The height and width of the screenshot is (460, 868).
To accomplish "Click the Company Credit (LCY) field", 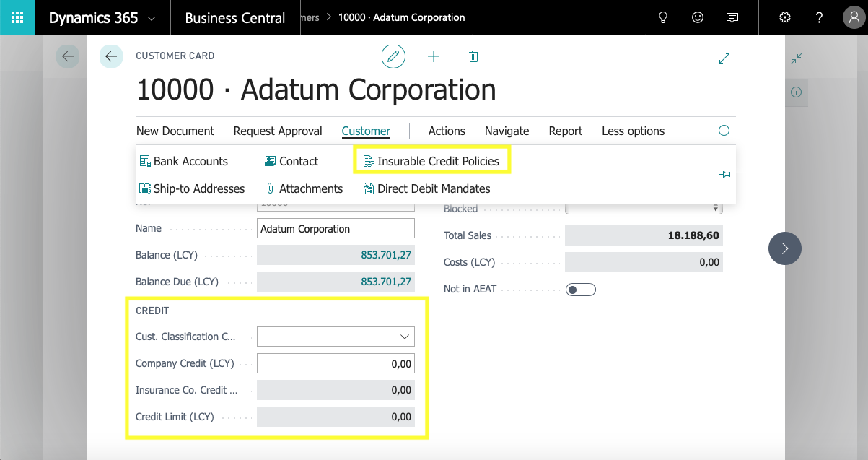I will point(336,363).
